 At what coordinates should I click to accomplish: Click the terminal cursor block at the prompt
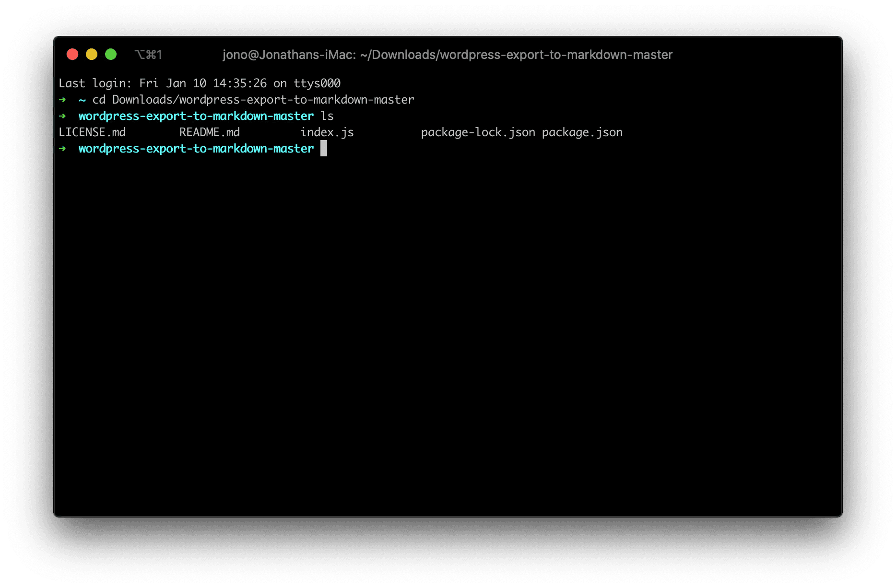point(324,148)
